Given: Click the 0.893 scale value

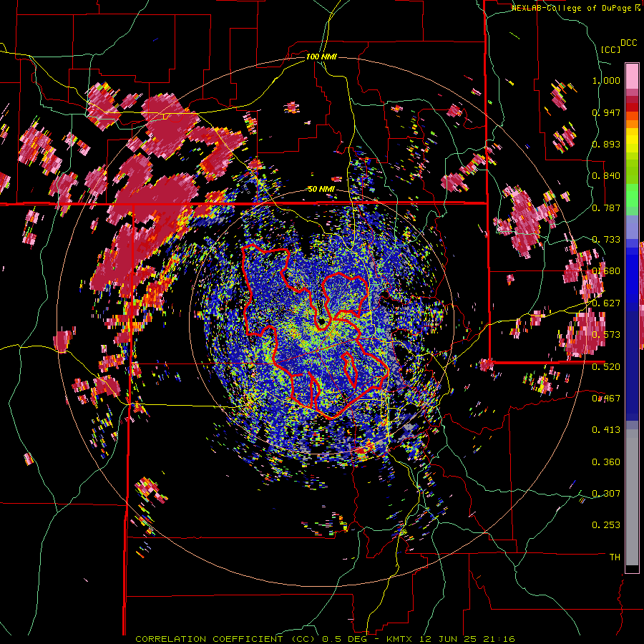Looking at the screenshot, I should tap(606, 144).
